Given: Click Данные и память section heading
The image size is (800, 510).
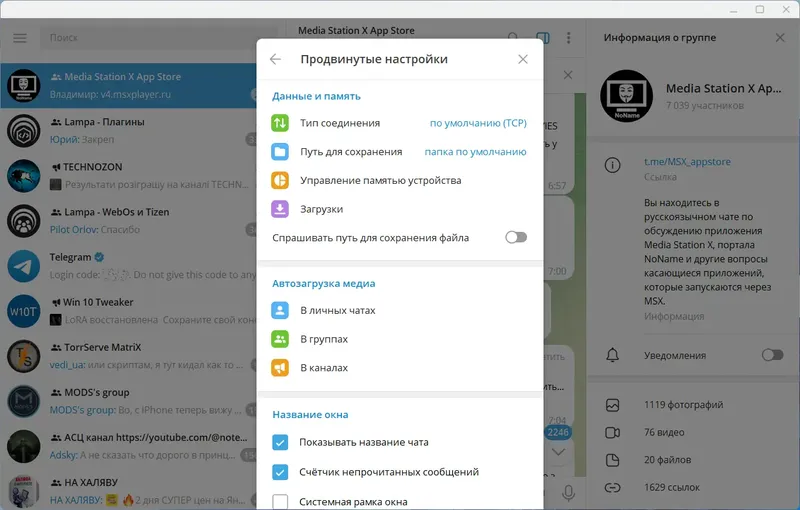Looking at the screenshot, I should 316,96.
